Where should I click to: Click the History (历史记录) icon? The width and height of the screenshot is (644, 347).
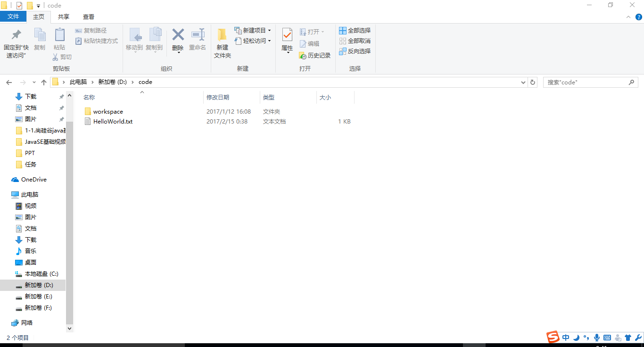[x=303, y=56]
